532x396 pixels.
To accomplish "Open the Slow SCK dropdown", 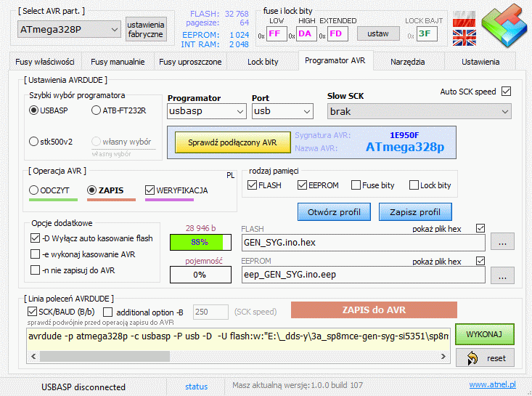I will point(418,111).
